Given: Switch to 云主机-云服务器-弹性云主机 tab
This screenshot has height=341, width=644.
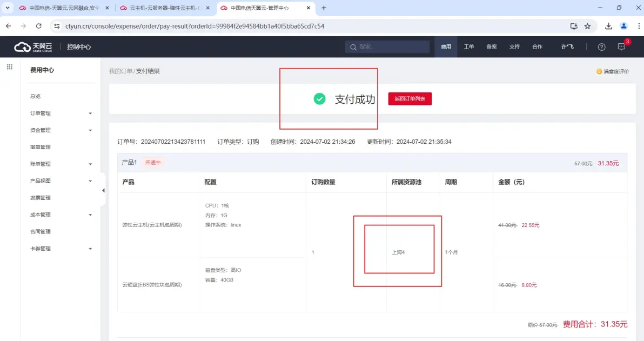Looking at the screenshot, I should 164,8.
